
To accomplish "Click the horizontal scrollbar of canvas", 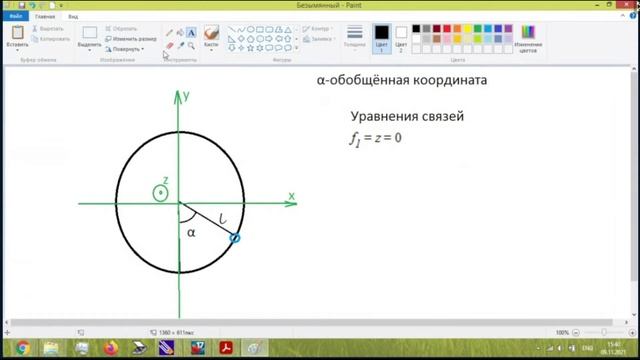I will [x=312, y=322].
